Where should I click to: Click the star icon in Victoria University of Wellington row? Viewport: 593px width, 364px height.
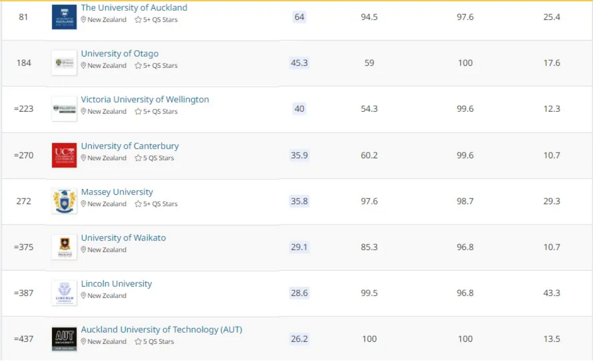coord(138,112)
